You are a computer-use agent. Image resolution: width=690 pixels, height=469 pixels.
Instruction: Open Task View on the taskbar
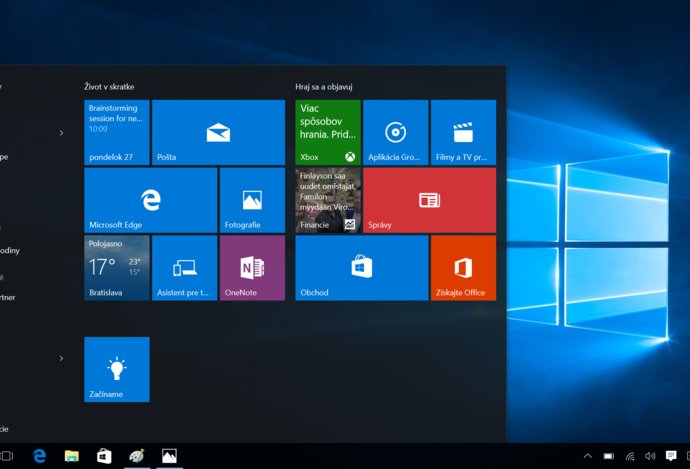point(7,456)
